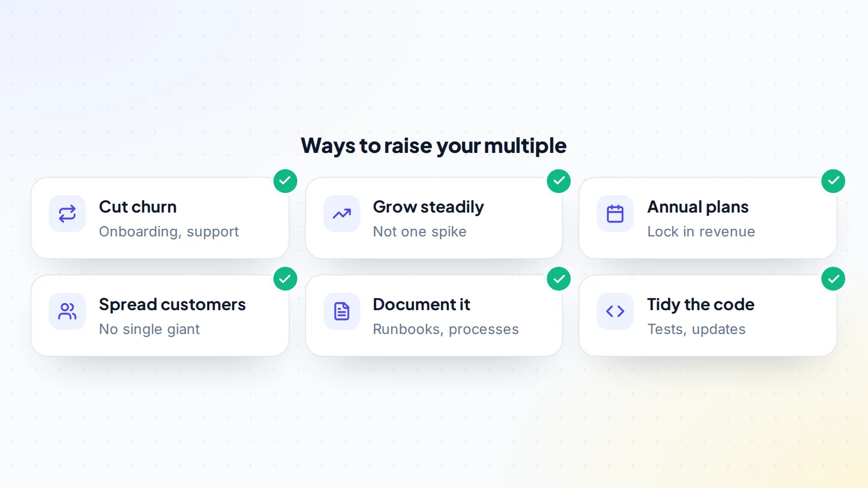Click the document icon beside Document it
The width and height of the screenshot is (868, 488).
342,311
